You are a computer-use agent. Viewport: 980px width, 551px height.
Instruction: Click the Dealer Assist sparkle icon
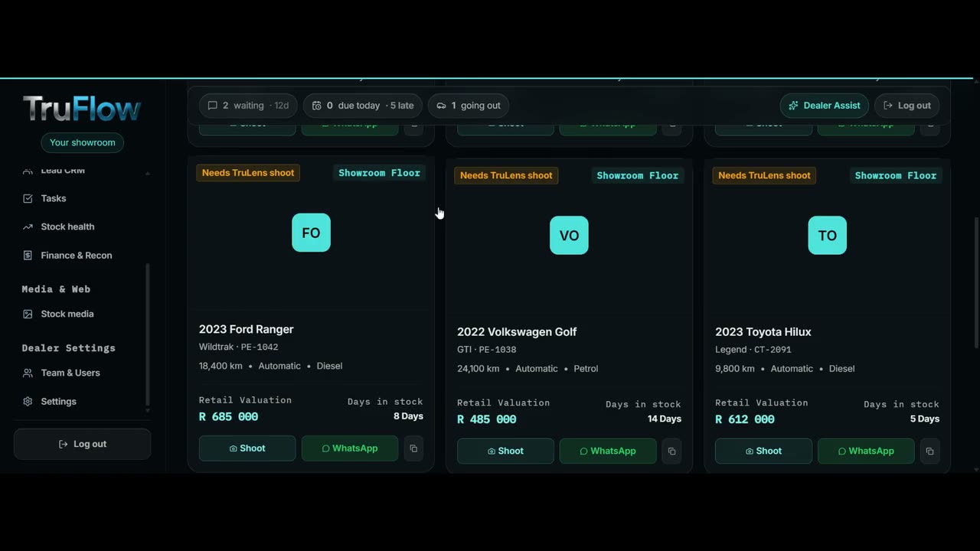(x=794, y=106)
